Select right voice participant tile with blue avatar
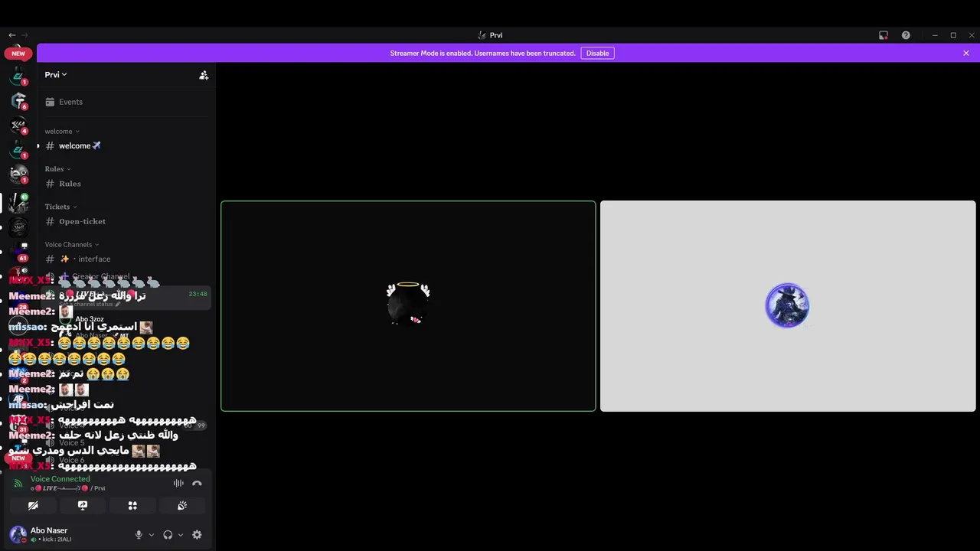980x551 pixels. [788, 306]
